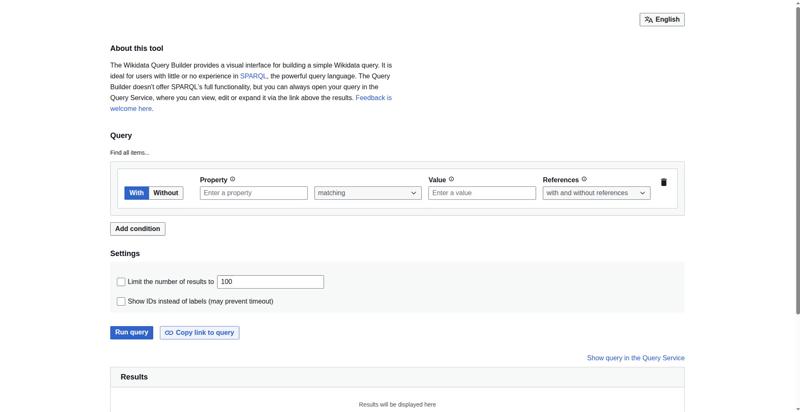Screen dimensions: 800x412
Task: Click link icon in Copy link button
Action: [169, 333]
